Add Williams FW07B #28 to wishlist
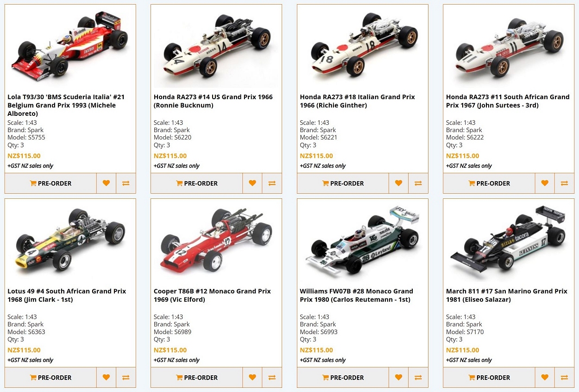The width and height of the screenshot is (579, 392). (398, 377)
